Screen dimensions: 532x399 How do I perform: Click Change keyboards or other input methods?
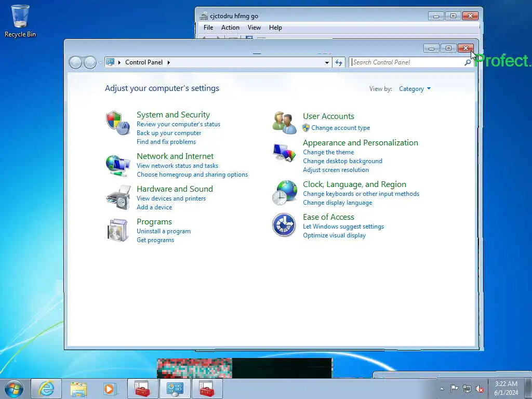click(x=361, y=194)
